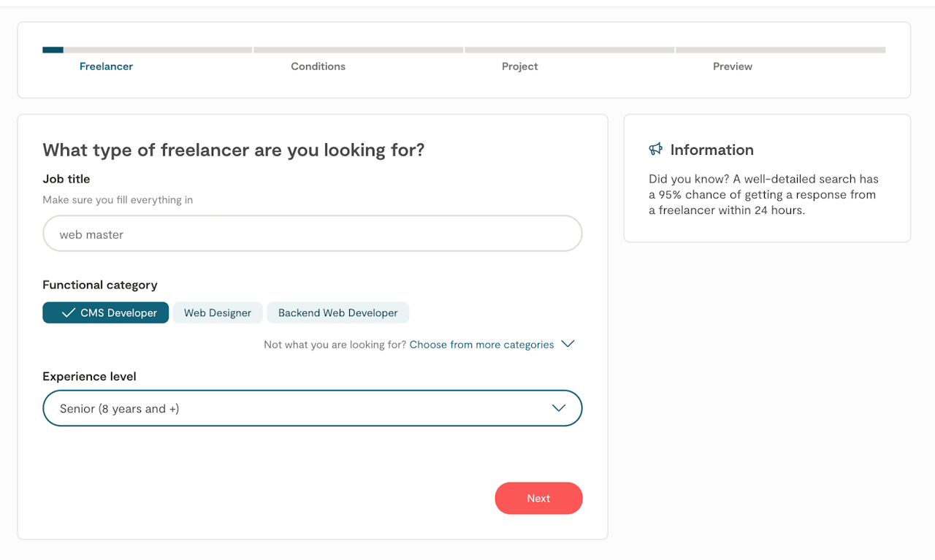Click the Experience level dropdown arrow

(559, 408)
